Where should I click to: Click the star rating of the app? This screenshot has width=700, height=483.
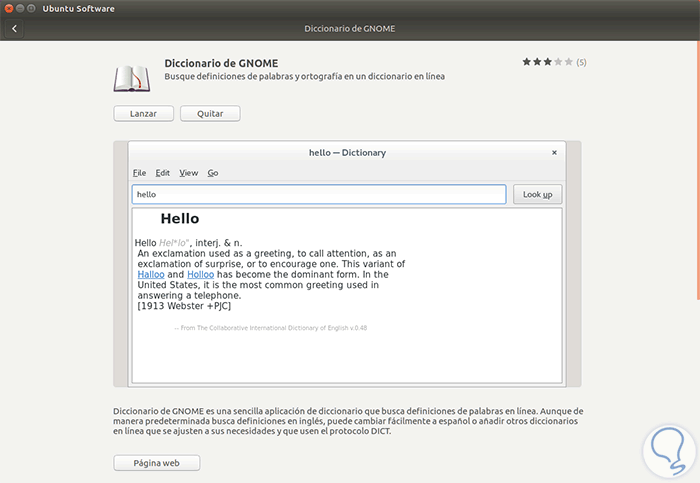(x=547, y=62)
